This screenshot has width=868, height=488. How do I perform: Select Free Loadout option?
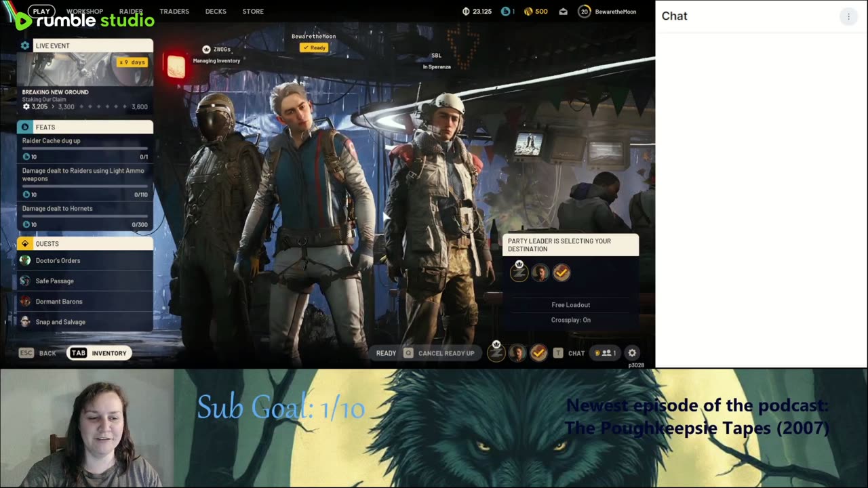click(x=571, y=305)
